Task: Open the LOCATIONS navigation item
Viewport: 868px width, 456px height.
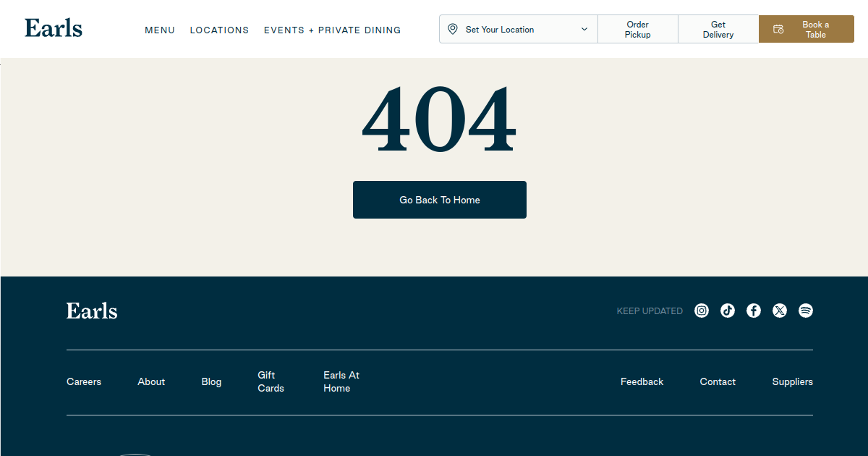Action: click(x=219, y=30)
